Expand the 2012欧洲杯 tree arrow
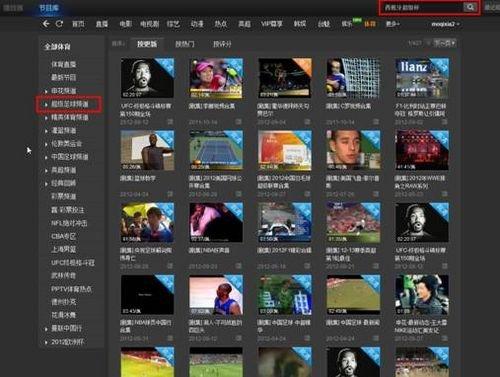This screenshot has height=377, width=500. pos(46,342)
